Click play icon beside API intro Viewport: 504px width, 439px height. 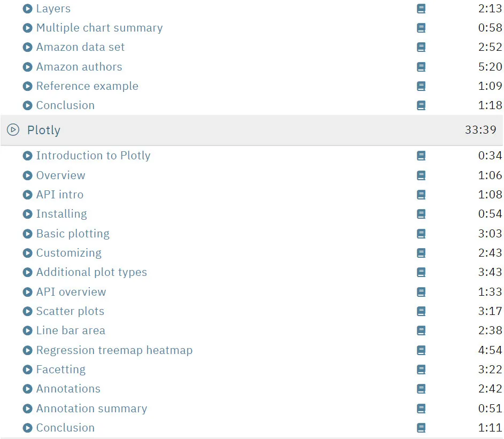(x=28, y=195)
